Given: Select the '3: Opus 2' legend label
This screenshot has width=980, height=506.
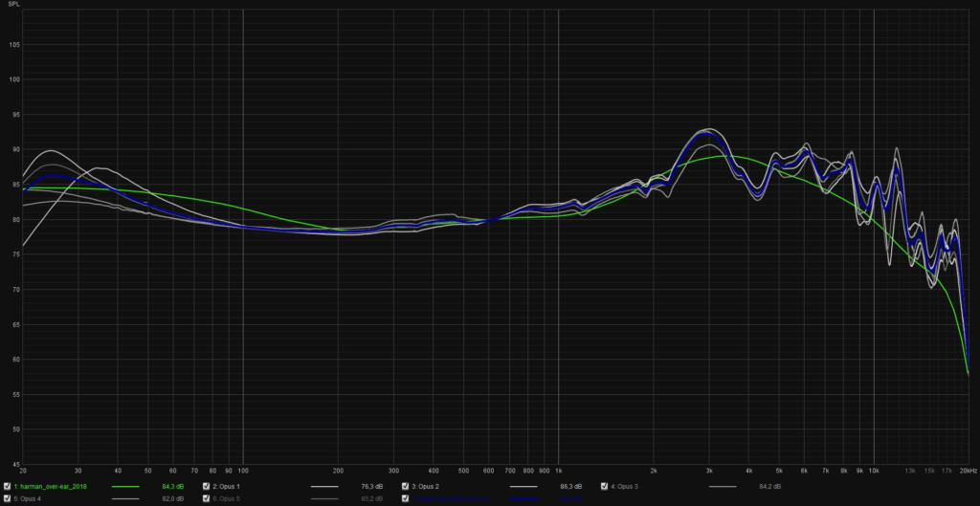Looking at the screenshot, I should pos(425,486).
